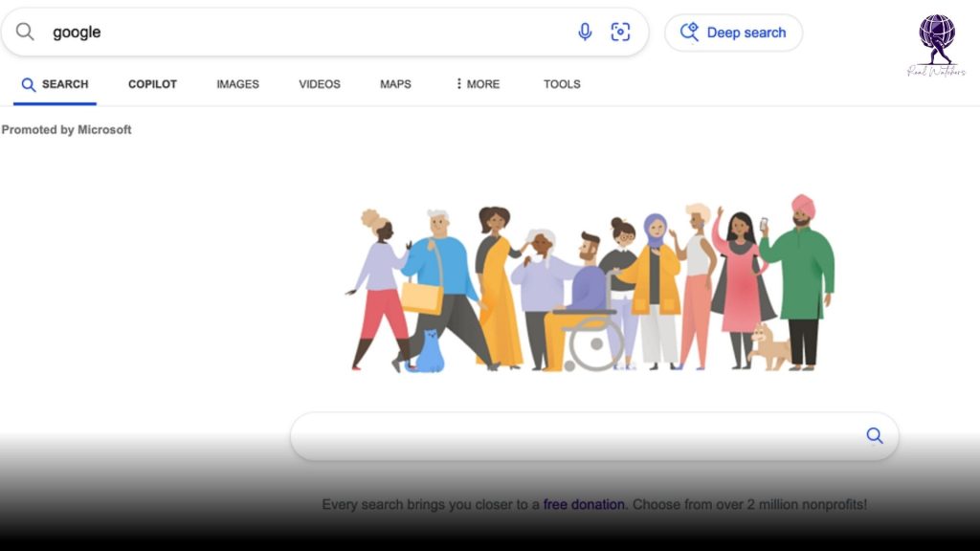Follow the free donation link
Screen dimensions: 980x551
click(584, 504)
